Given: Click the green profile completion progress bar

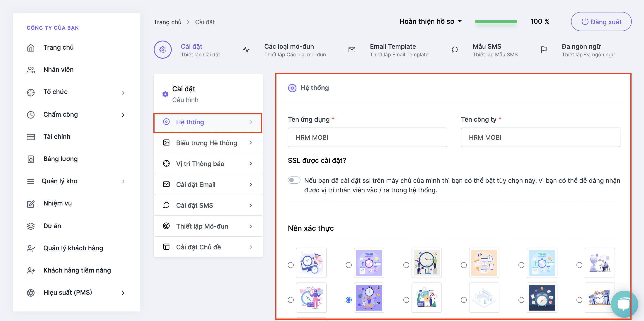Looking at the screenshot, I should (496, 22).
